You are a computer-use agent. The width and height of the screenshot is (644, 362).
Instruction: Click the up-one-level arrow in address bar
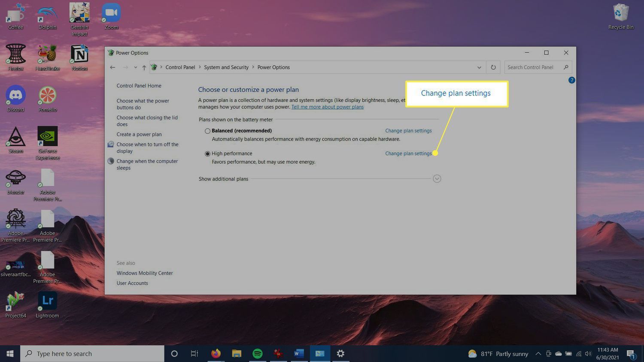(x=144, y=67)
